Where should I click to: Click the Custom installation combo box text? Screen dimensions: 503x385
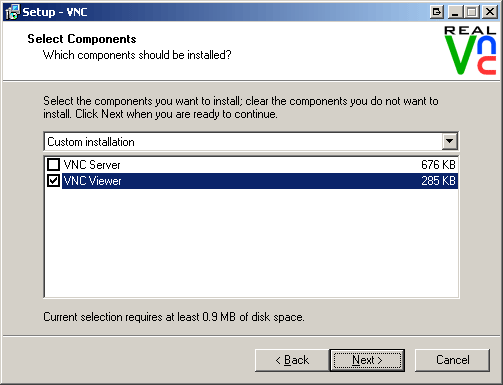coord(91,142)
